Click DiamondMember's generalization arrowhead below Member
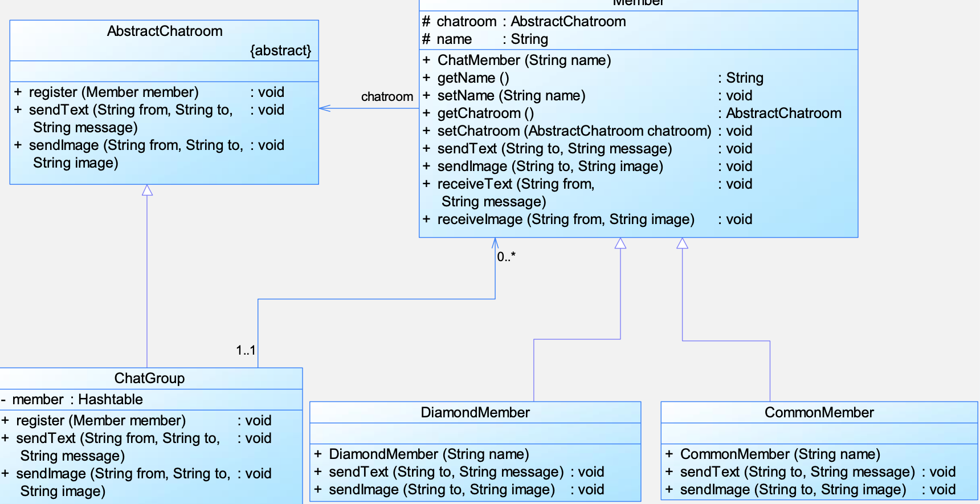The width and height of the screenshot is (980, 504). [620, 243]
